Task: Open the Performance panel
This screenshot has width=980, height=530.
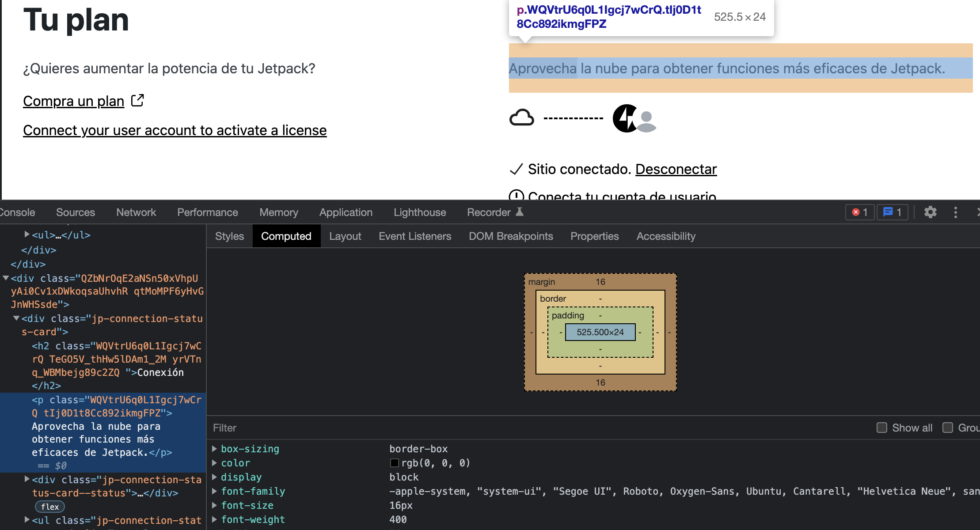Action: pos(208,212)
